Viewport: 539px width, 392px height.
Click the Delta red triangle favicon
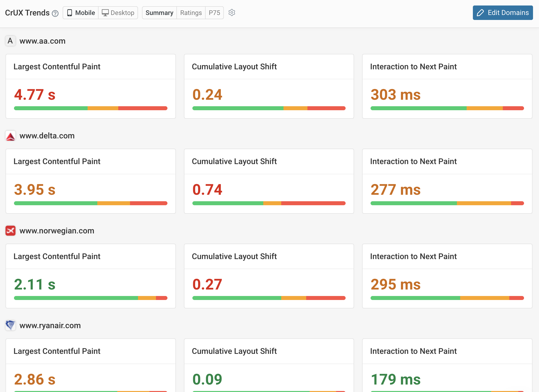click(x=10, y=136)
